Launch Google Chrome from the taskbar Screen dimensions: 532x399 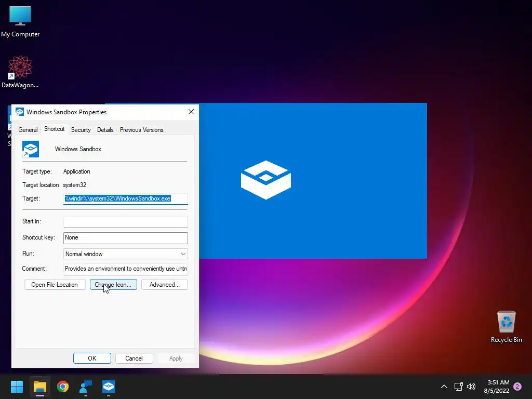[63, 387]
